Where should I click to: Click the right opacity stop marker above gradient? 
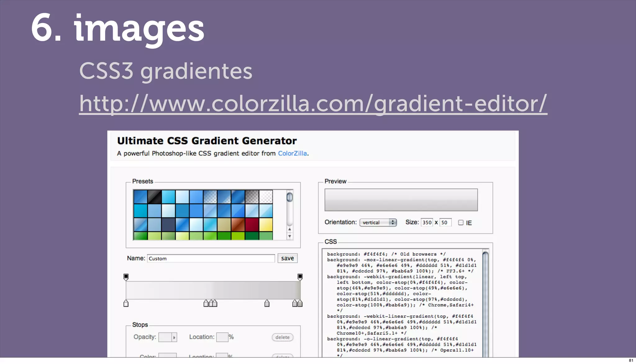300,277
